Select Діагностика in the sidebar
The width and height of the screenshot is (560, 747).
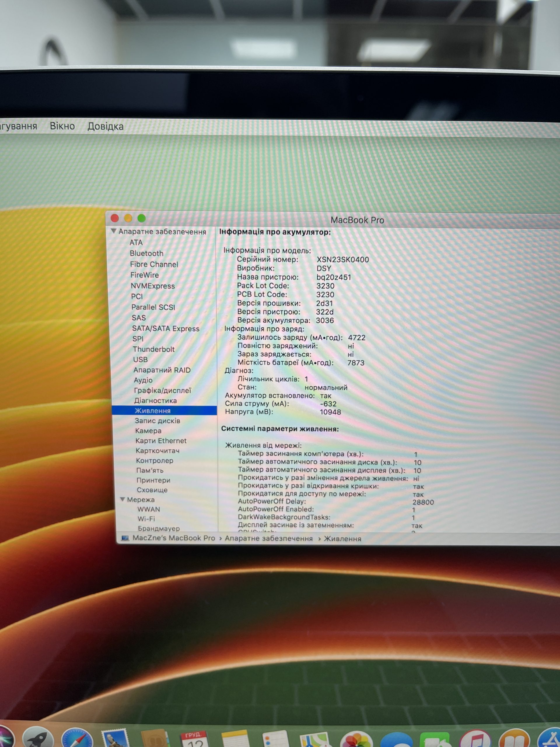[156, 401]
